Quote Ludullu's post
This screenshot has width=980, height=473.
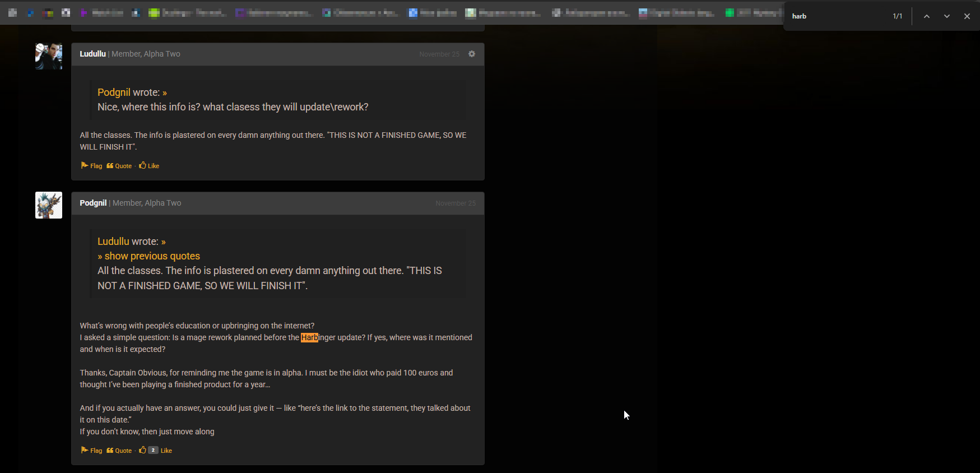pyautogui.click(x=119, y=165)
